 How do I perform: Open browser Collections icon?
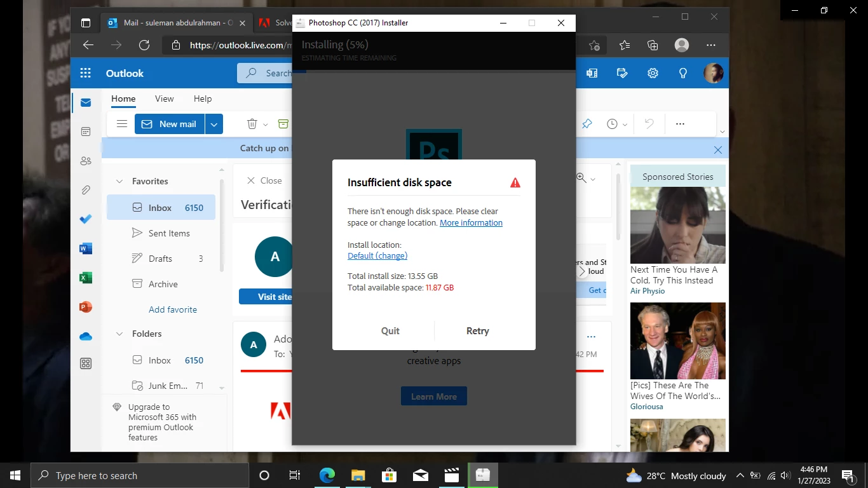click(653, 45)
